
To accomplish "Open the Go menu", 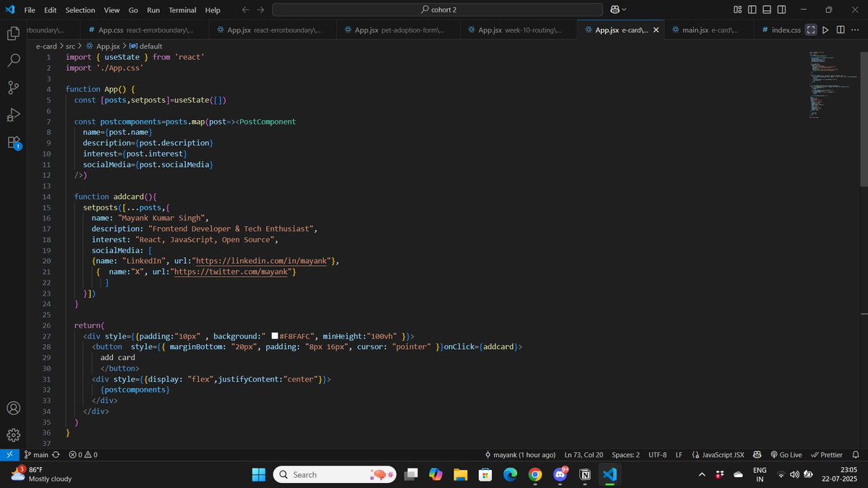I will (133, 10).
